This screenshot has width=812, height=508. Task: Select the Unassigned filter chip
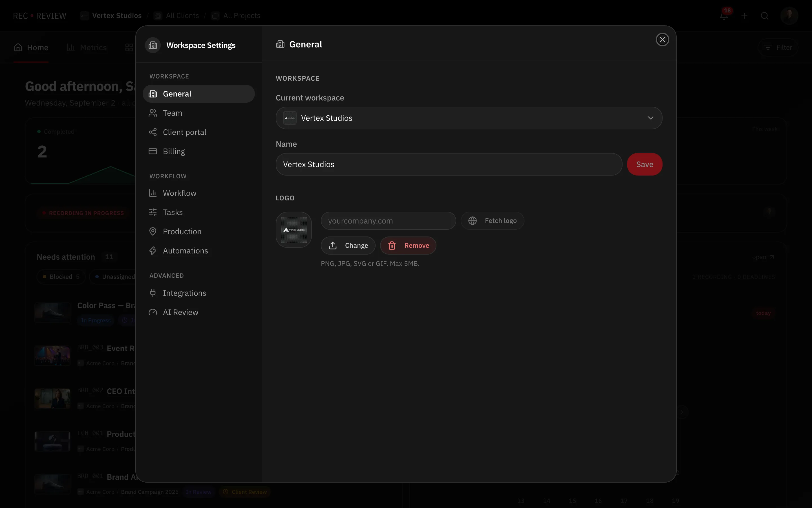tap(113, 277)
